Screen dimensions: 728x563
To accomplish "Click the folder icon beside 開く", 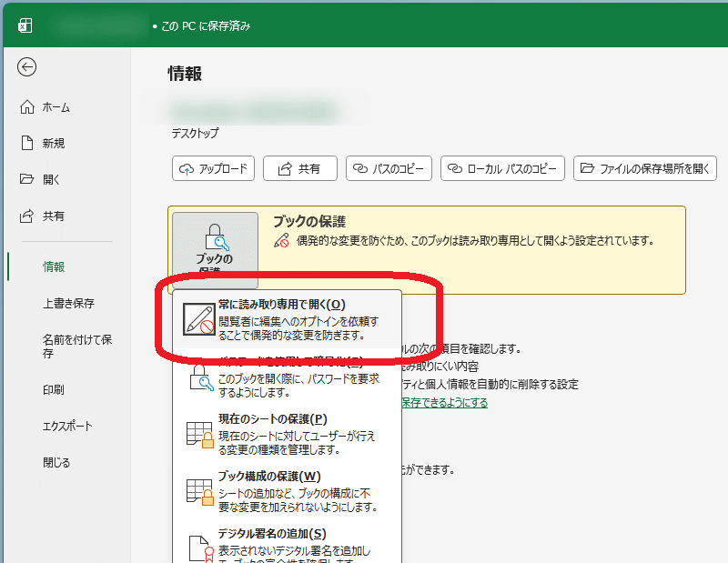I will pyautogui.click(x=27, y=179).
